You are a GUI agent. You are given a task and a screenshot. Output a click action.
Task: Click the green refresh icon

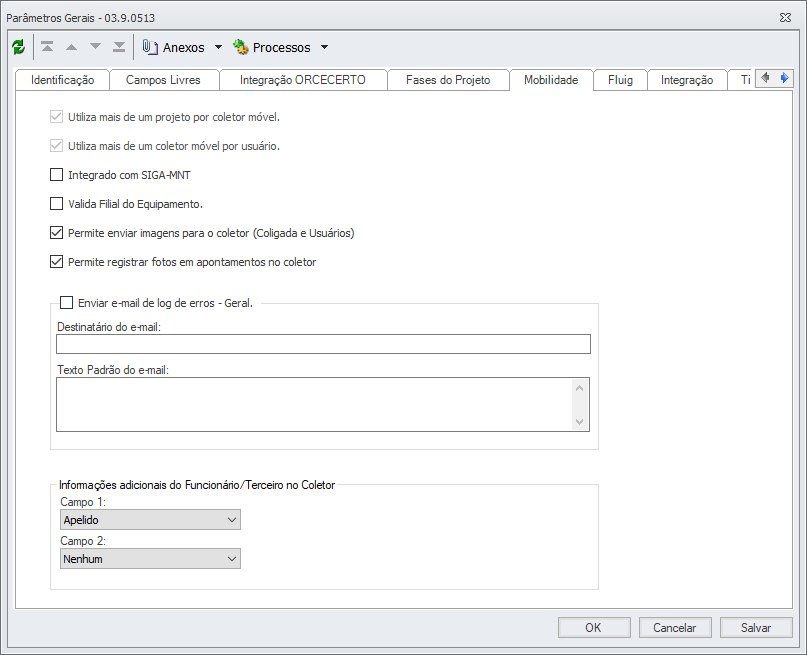[18, 47]
